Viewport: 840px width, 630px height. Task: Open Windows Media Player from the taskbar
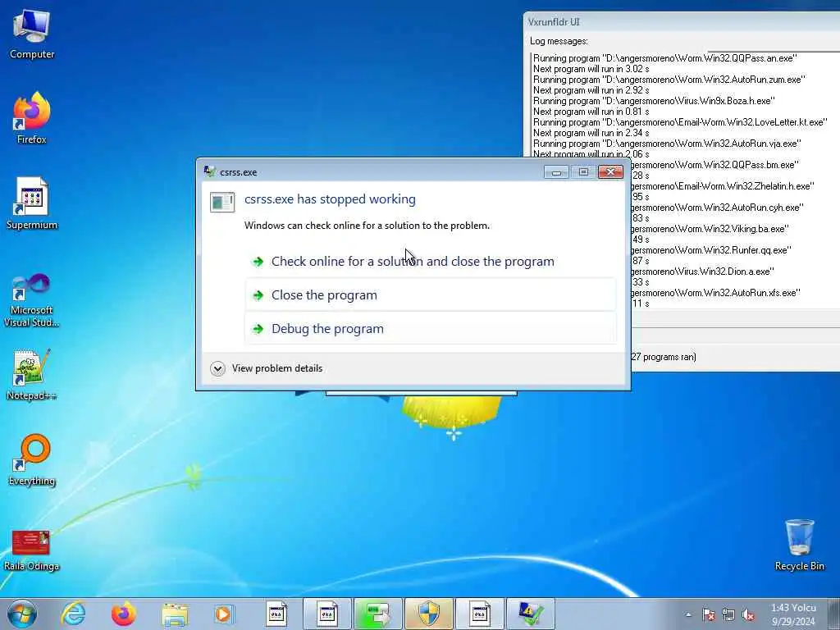pyautogui.click(x=224, y=614)
